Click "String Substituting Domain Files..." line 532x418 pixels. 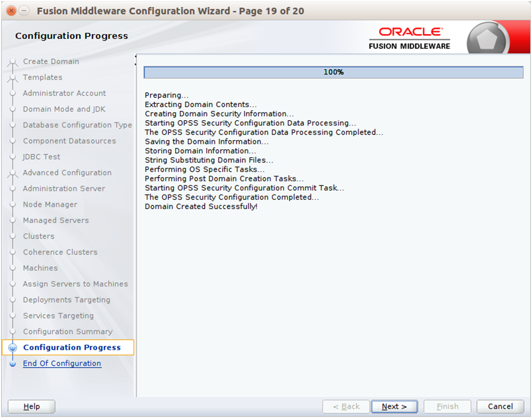pyautogui.click(x=209, y=160)
